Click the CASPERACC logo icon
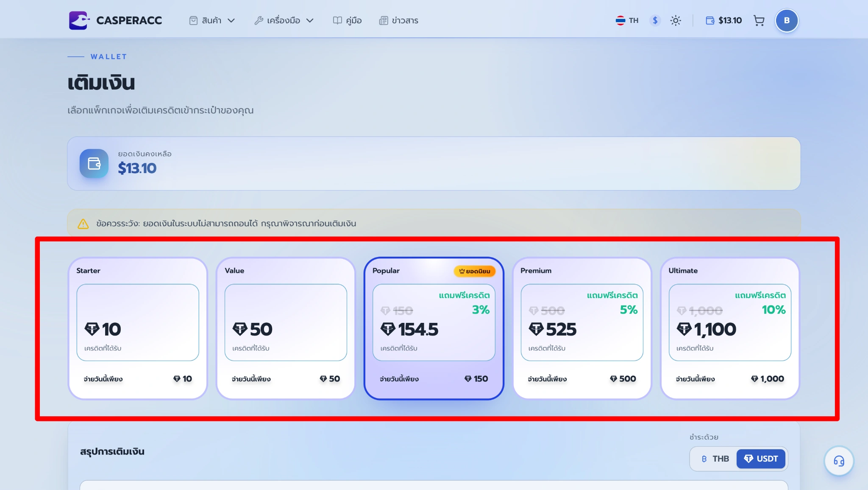 [79, 20]
